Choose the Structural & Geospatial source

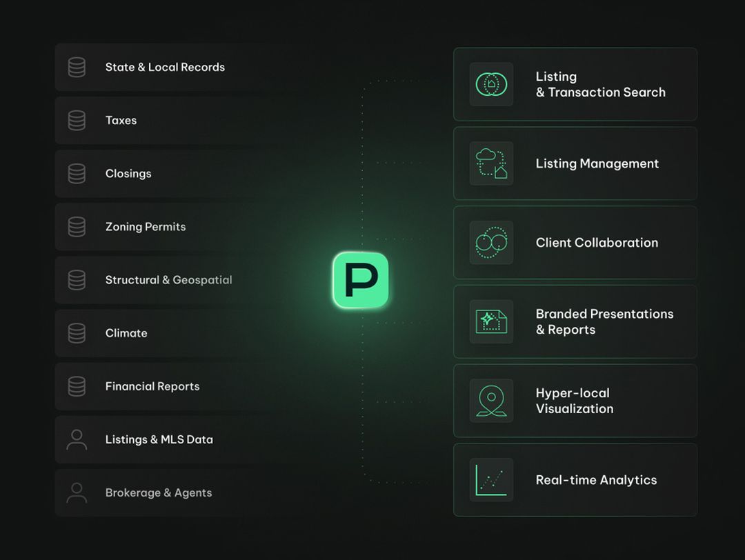[168, 280]
